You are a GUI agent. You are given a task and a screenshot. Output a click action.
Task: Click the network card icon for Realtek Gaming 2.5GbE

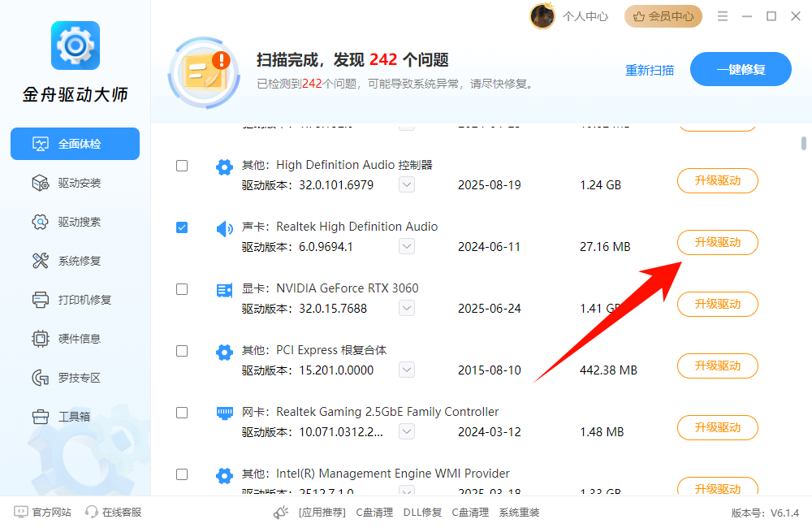(224, 413)
